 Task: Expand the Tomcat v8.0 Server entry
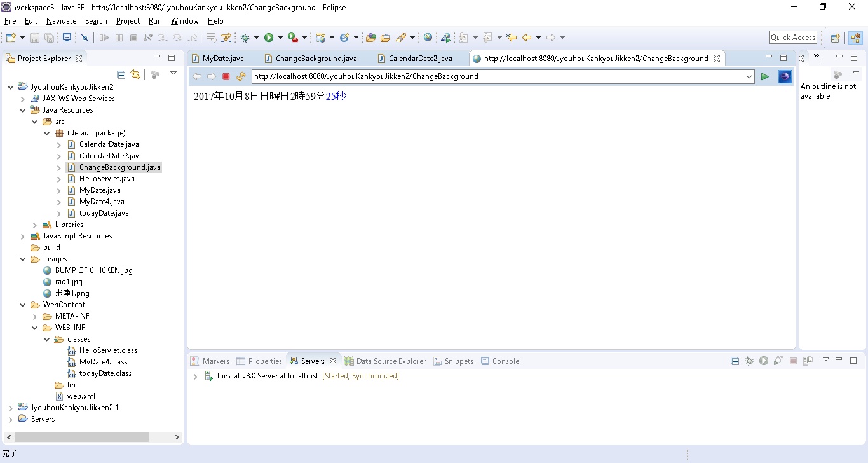tap(195, 376)
